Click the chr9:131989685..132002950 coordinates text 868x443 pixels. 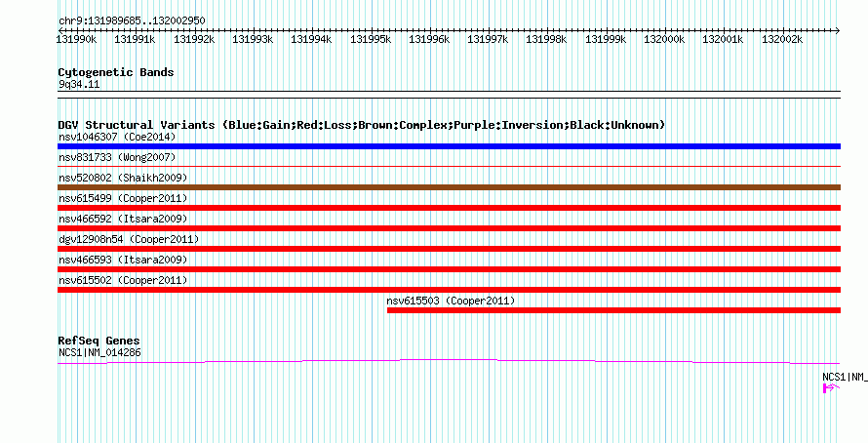coord(132,21)
